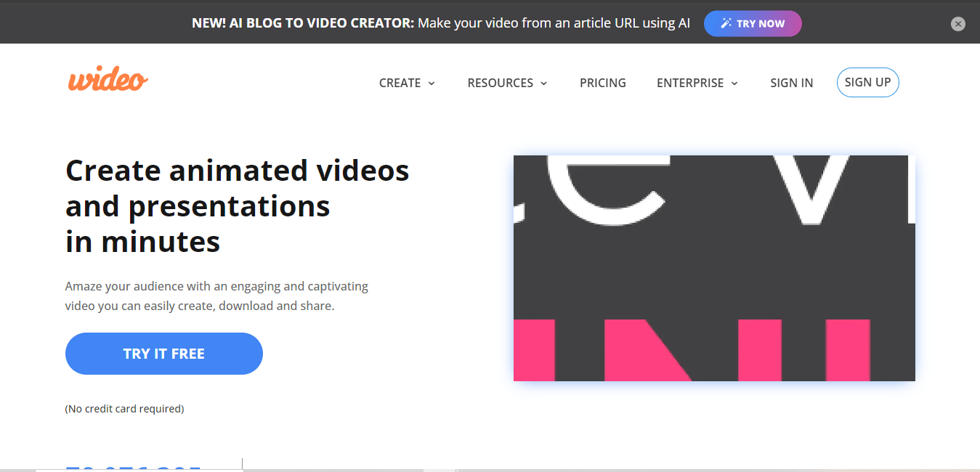Image resolution: width=980 pixels, height=472 pixels.
Task: Click TRY NOW in the top banner
Action: coord(753,23)
